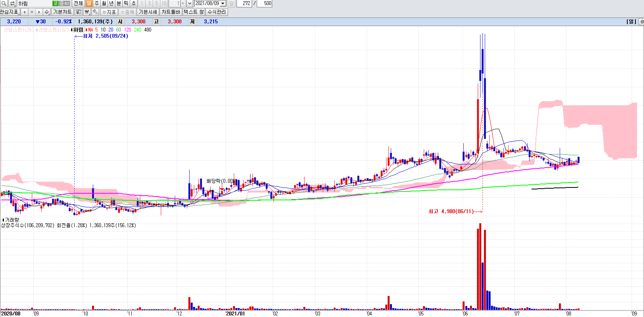Image resolution: width=644 pixels, height=317 pixels.
Task: Click the 증40 margin badge
Action: coord(64,4)
